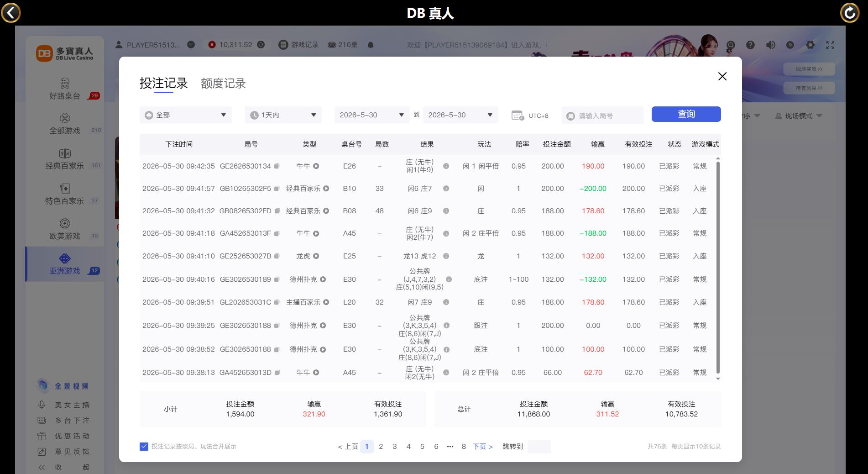The width and height of the screenshot is (868, 474).
Task: Go to page 2
Action: coord(381,447)
